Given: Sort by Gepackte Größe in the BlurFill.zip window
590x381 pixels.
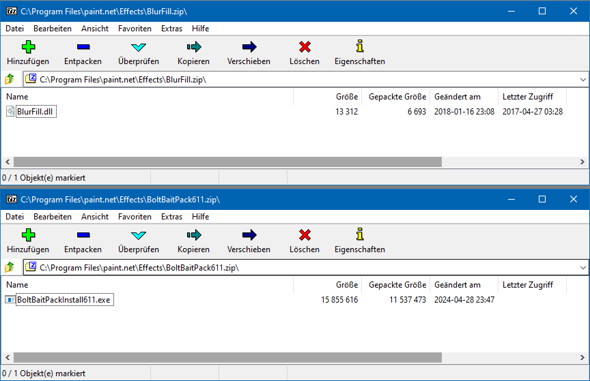Looking at the screenshot, I should (396, 97).
